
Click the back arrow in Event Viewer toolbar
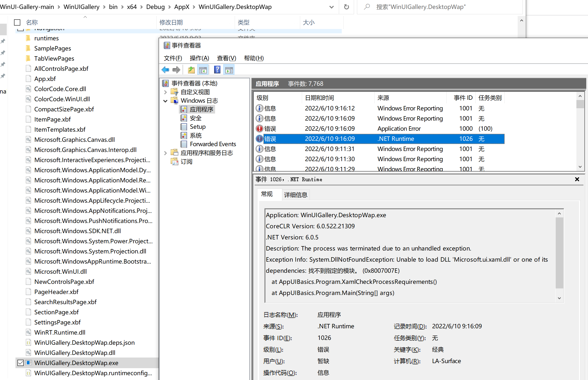tap(165, 70)
